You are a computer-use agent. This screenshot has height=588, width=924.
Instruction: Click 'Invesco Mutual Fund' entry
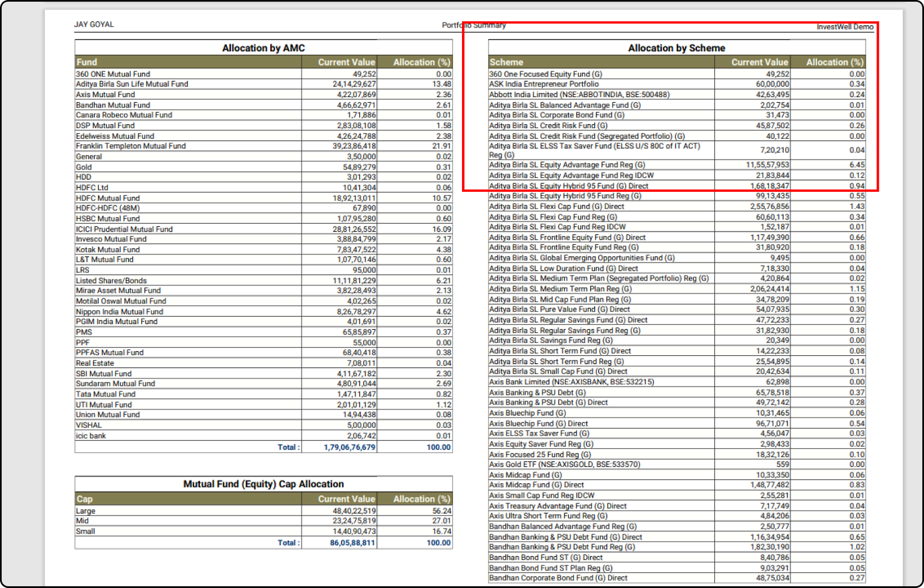(x=263, y=239)
